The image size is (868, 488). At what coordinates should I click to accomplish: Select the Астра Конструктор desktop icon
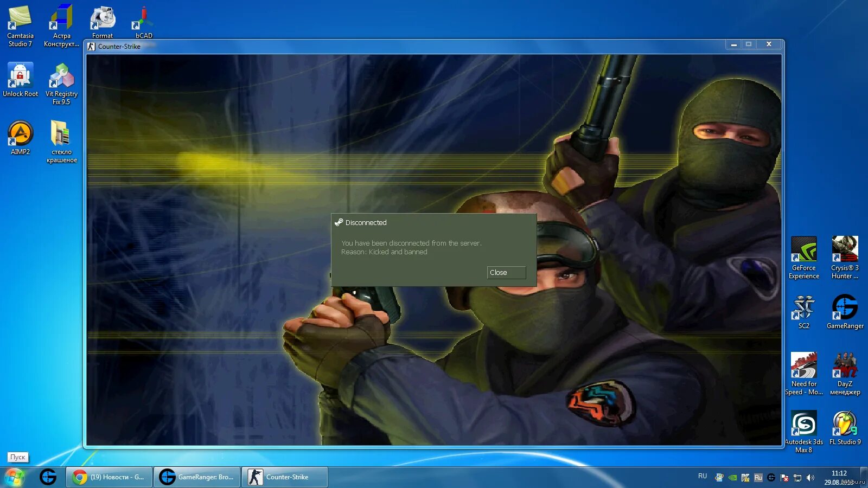[x=61, y=26]
